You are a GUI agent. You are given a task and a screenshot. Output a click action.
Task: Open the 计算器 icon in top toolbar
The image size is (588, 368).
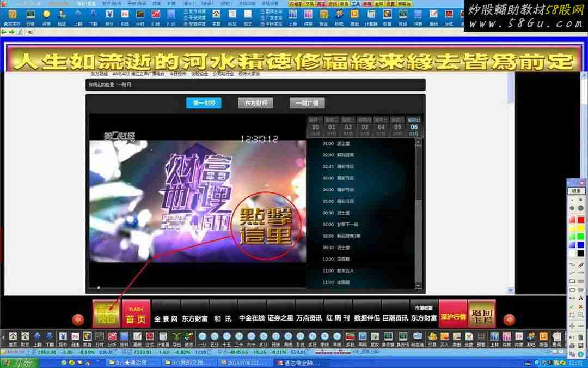[x=371, y=17]
